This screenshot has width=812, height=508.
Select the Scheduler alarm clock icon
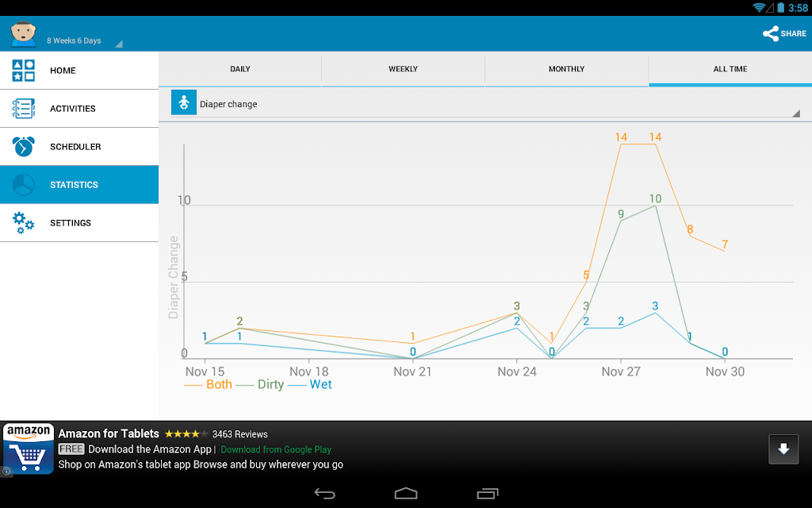coord(23,146)
